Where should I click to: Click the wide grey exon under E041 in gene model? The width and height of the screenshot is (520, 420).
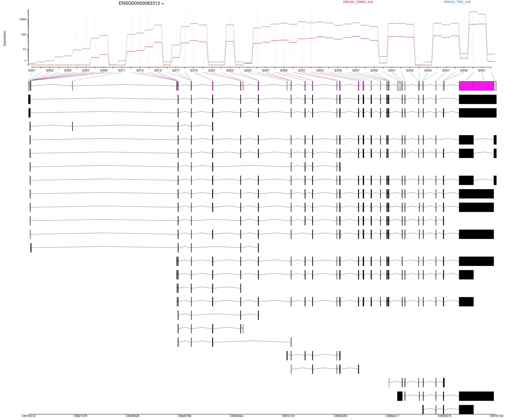400,86
